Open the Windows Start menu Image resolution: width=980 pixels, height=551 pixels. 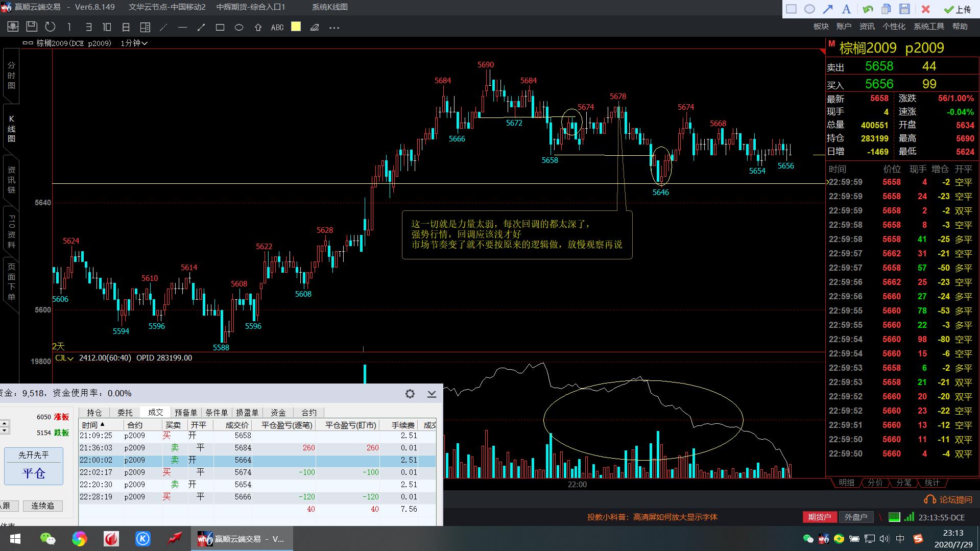15,539
